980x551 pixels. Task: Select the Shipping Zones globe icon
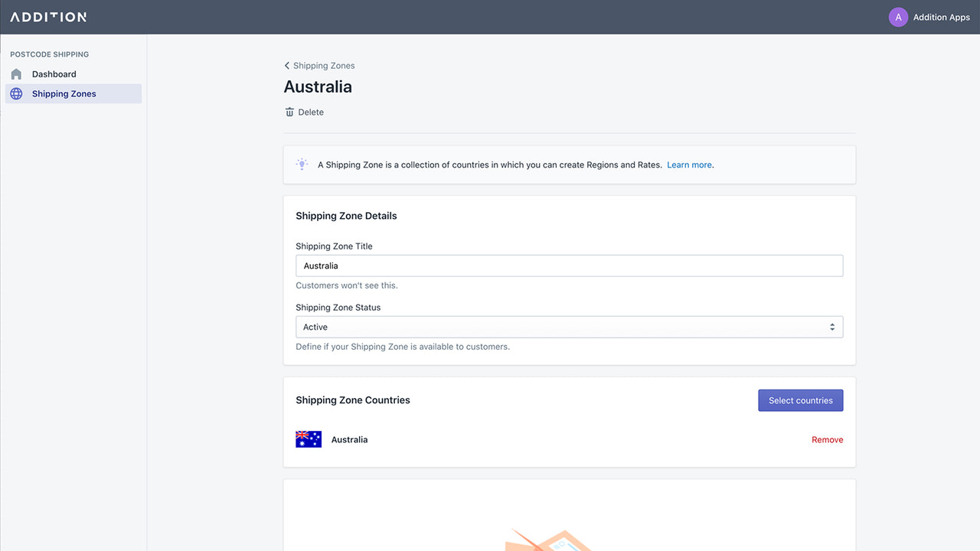pos(16,93)
